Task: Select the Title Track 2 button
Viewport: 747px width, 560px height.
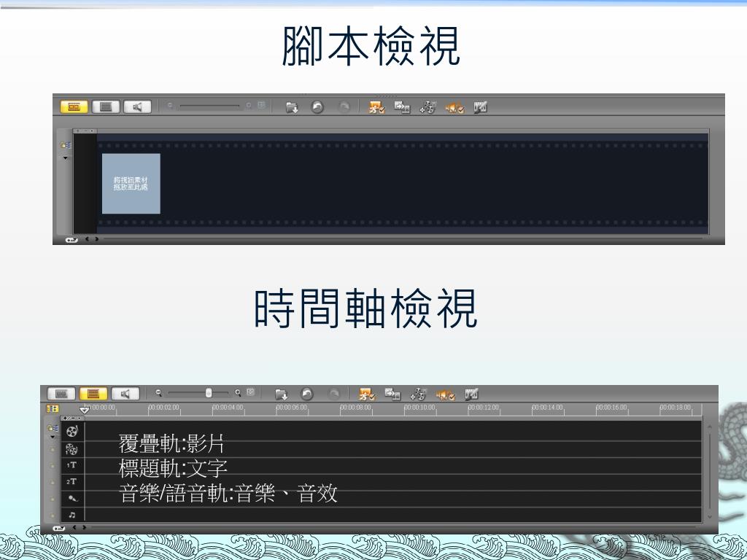Action: coord(72,482)
